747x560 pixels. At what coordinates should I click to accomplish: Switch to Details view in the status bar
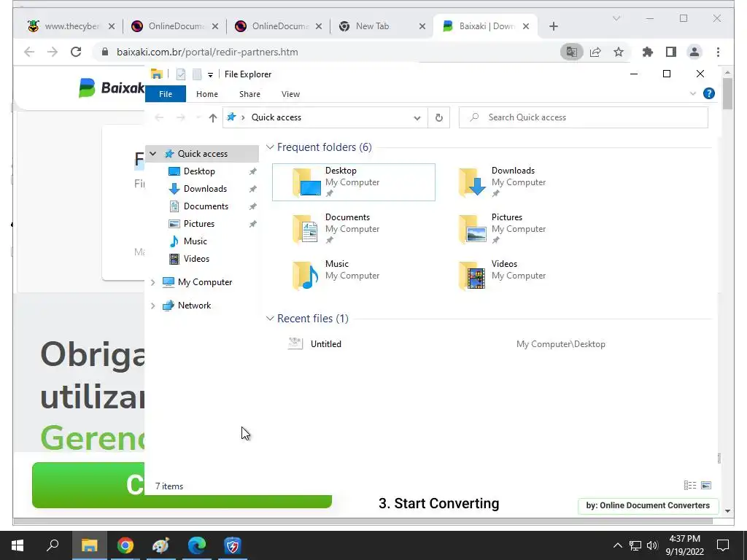point(690,485)
